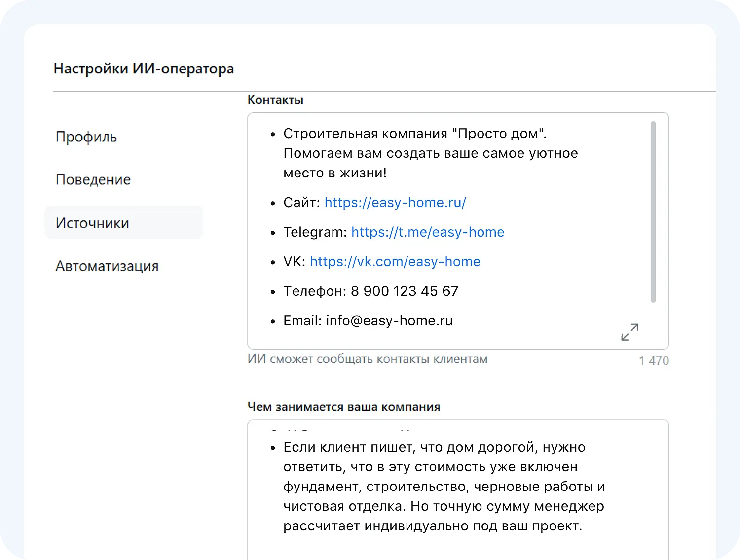Expand the Контакты text field with arrows icon
Image resolution: width=740 pixels, height=560 pixels.
click(629, 332)
